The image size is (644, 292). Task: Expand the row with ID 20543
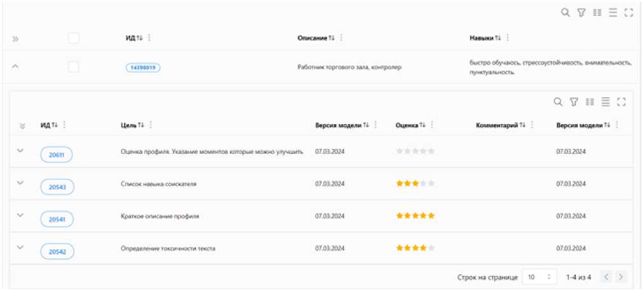(x=20, y=183)
